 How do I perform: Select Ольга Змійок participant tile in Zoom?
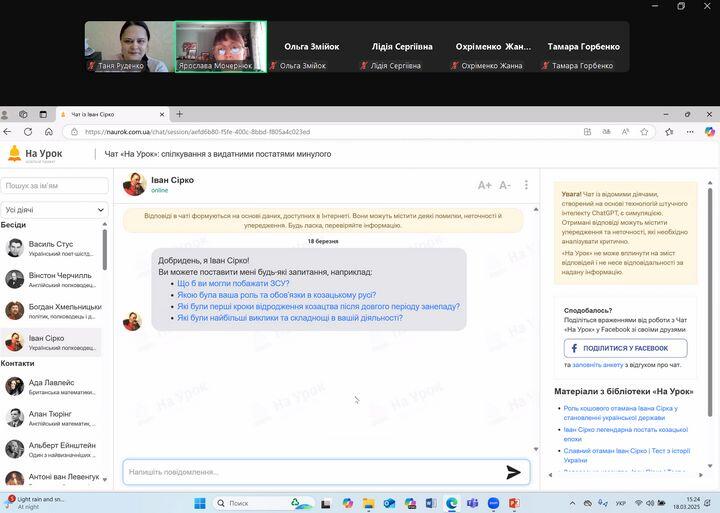(311, 46)
